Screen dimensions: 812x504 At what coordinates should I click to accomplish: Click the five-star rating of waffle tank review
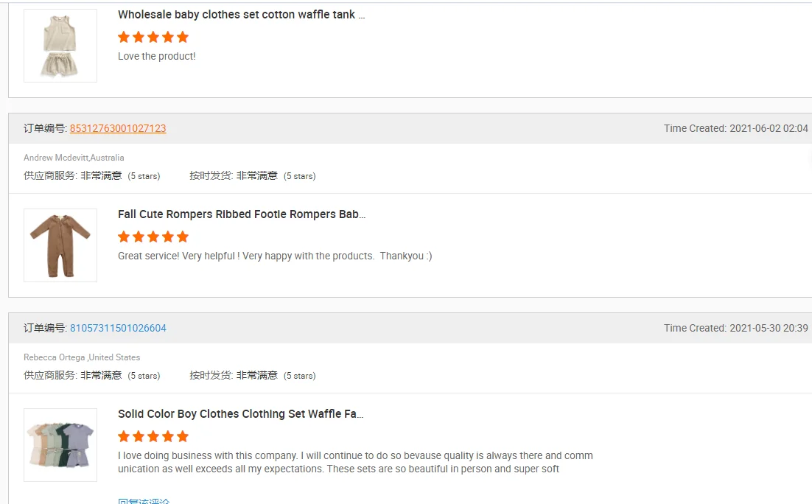click(x=153, y=38)
